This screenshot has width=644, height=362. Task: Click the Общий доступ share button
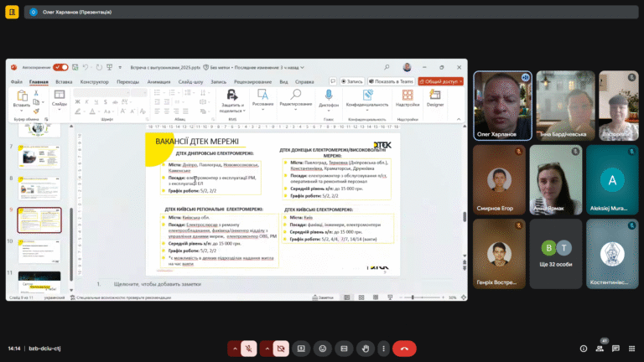441,81
